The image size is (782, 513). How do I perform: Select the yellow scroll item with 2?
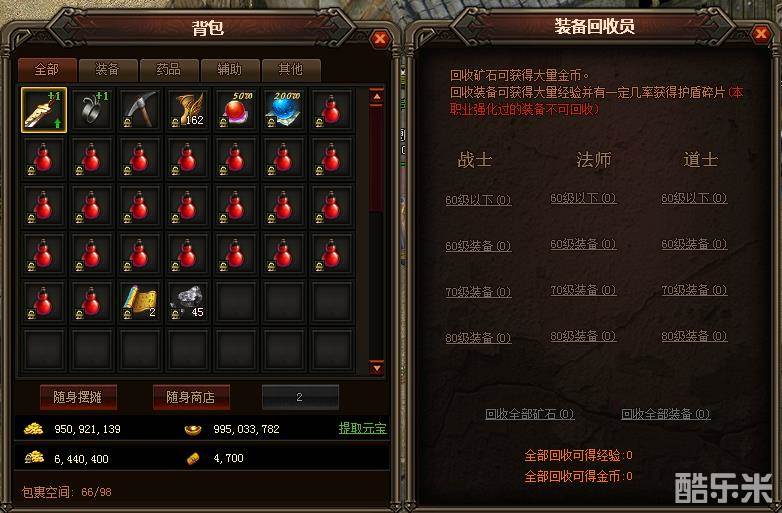tap(140, 302)
